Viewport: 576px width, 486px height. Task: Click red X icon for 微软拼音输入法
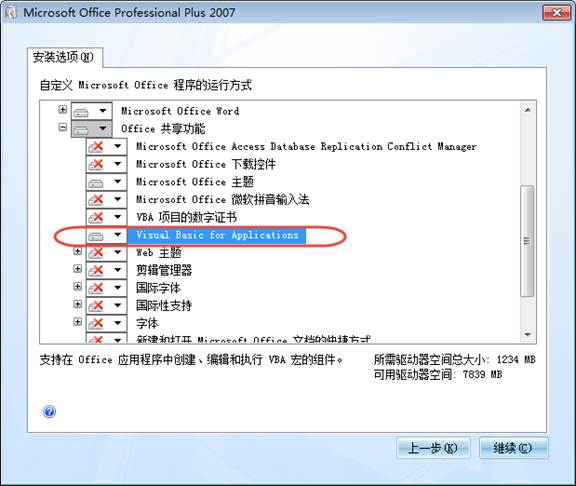pos(96,200)
